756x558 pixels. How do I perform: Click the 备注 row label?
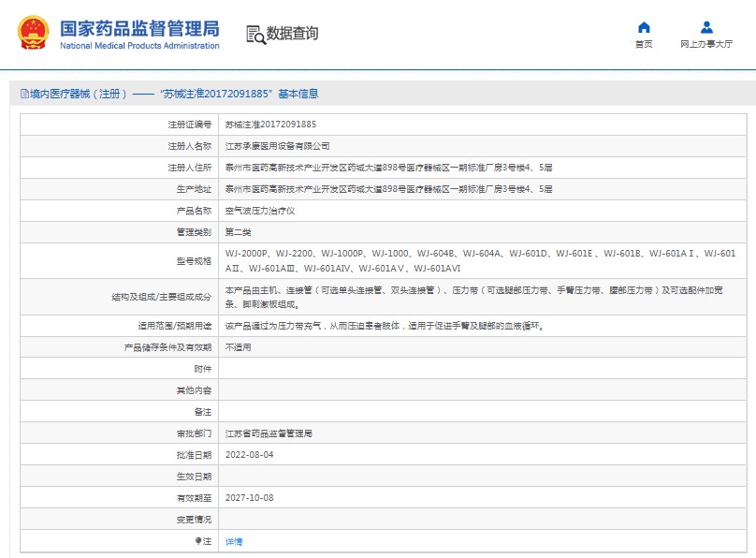tap(202, 412)
